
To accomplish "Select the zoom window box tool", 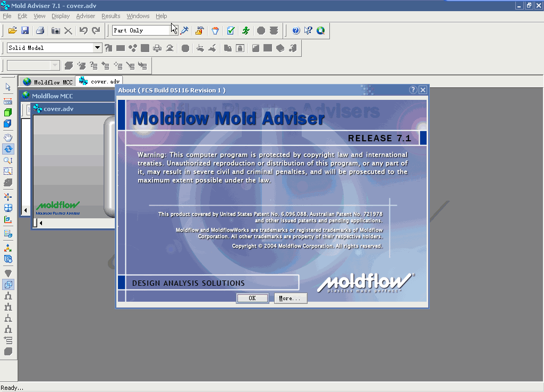I will (x=8, y=172).
